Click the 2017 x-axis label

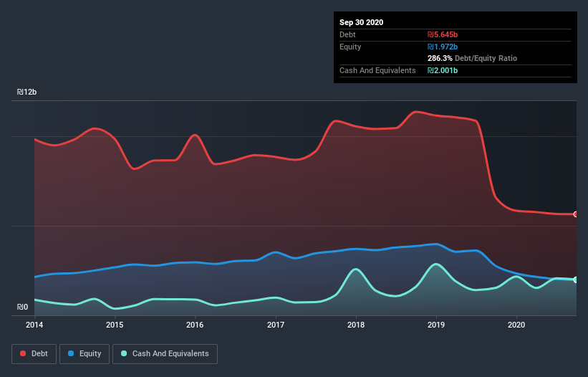[276, 325]
